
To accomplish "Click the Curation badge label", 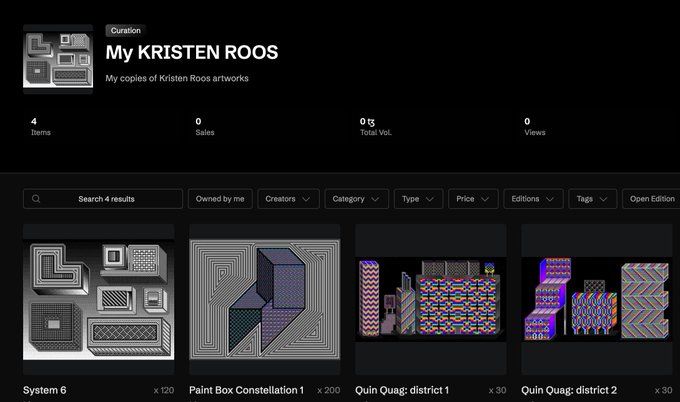I will pyautogui.click(x=125, y=30).
